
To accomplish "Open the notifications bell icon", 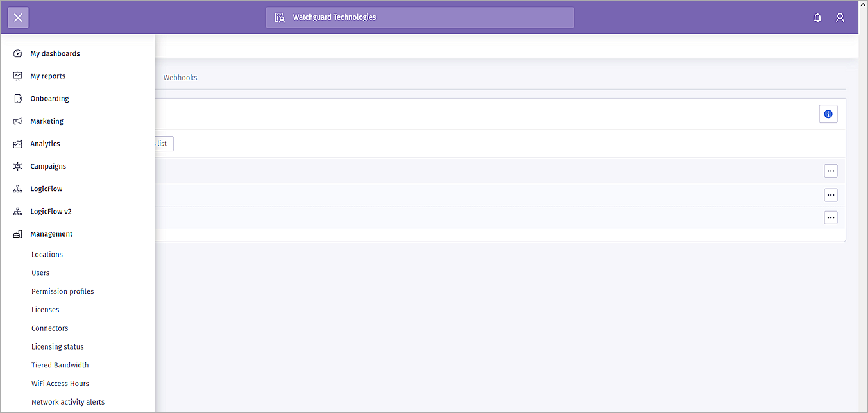I will coord(817,17).
